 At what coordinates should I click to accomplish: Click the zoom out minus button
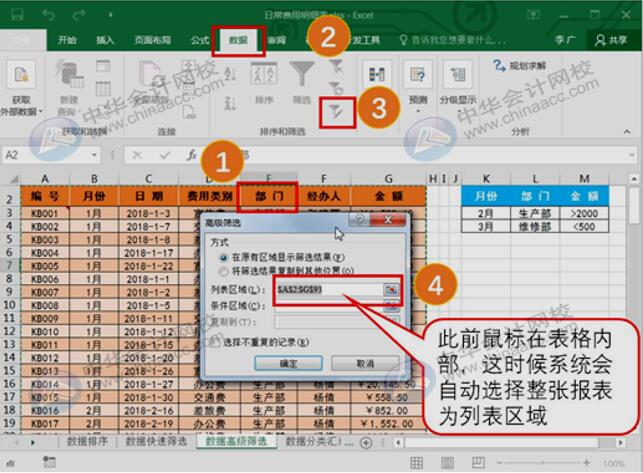tap(499, 463)
